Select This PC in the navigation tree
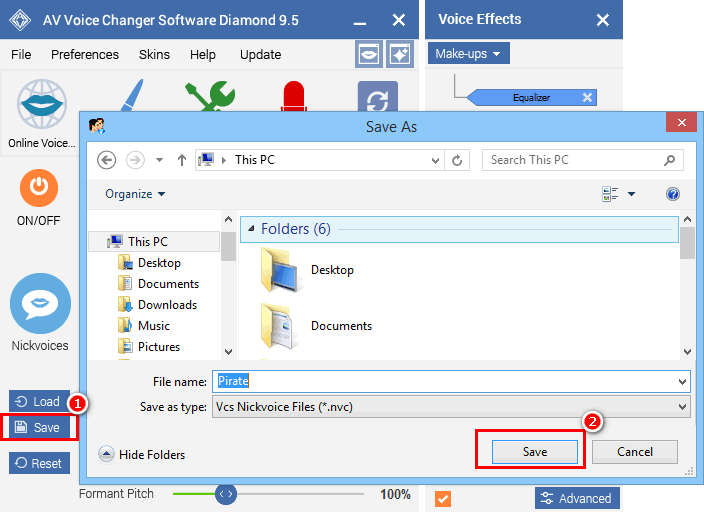Screen dimensions: 704x512 (x=154, y=242)
